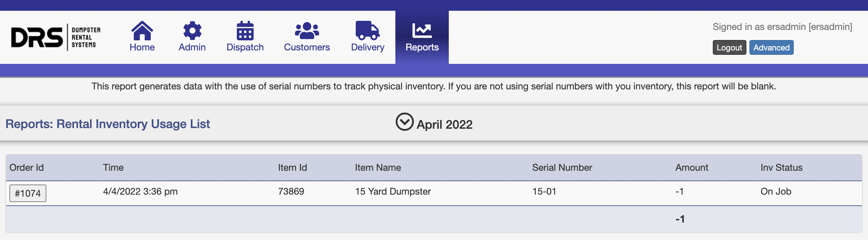This screenshot has height=240, width=868.
Task: Select the Customers menu label
Action: pos(307,47)
